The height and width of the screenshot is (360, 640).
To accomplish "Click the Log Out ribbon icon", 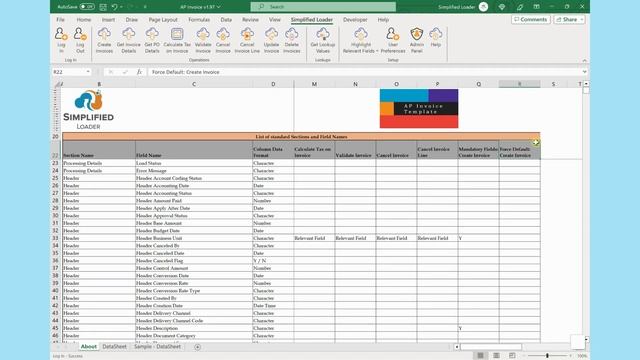I will point(80,40).
